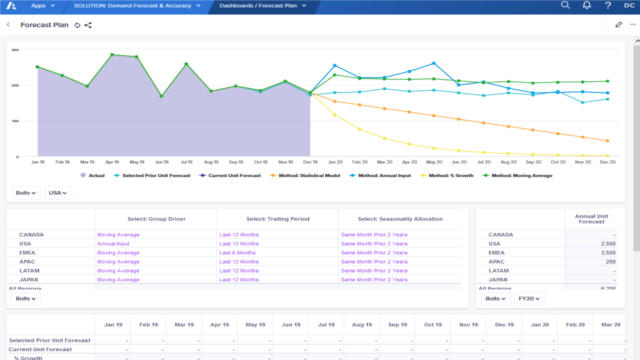Viewport: 640px width, 360px height.
Task: Toggle Selected Prior Unit Forecast legend entry
Action: 152,176
